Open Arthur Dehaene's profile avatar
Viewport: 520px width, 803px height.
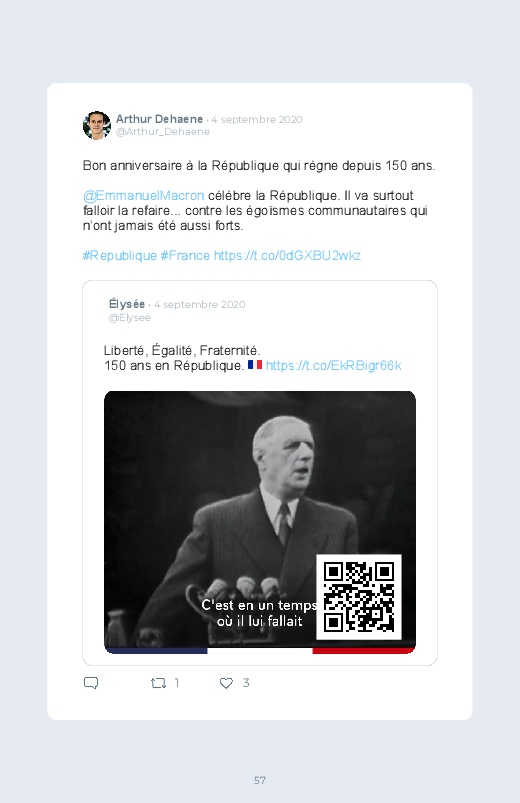coord(97,125)
